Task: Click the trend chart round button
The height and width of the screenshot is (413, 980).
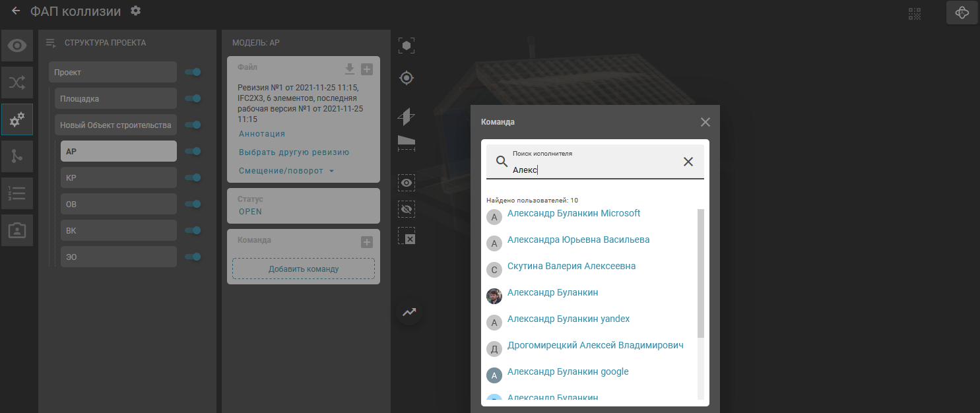Action: pyautogui.click(x=409, y=312)
